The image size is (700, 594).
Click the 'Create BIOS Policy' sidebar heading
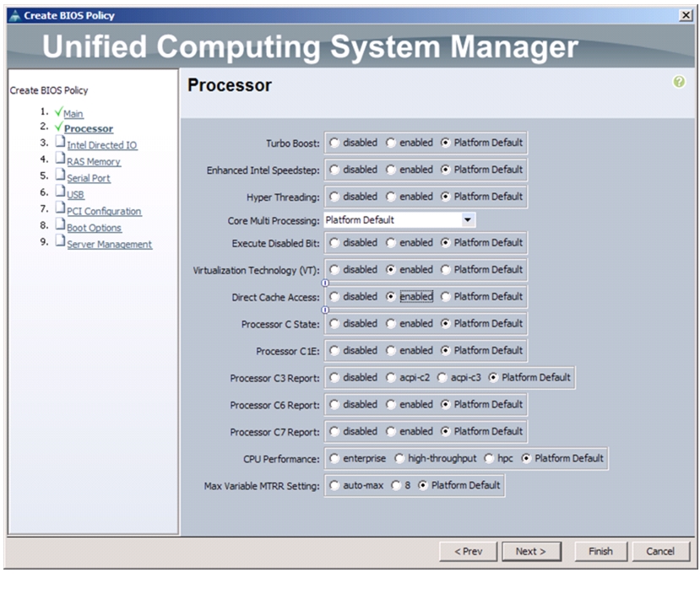[x=49, y=90]
